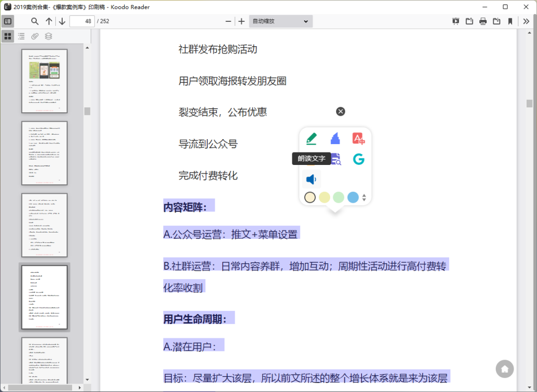This screenshot has height=392, width=537.
Task: Print the current PDF document
Action: (x=483, y=21)
